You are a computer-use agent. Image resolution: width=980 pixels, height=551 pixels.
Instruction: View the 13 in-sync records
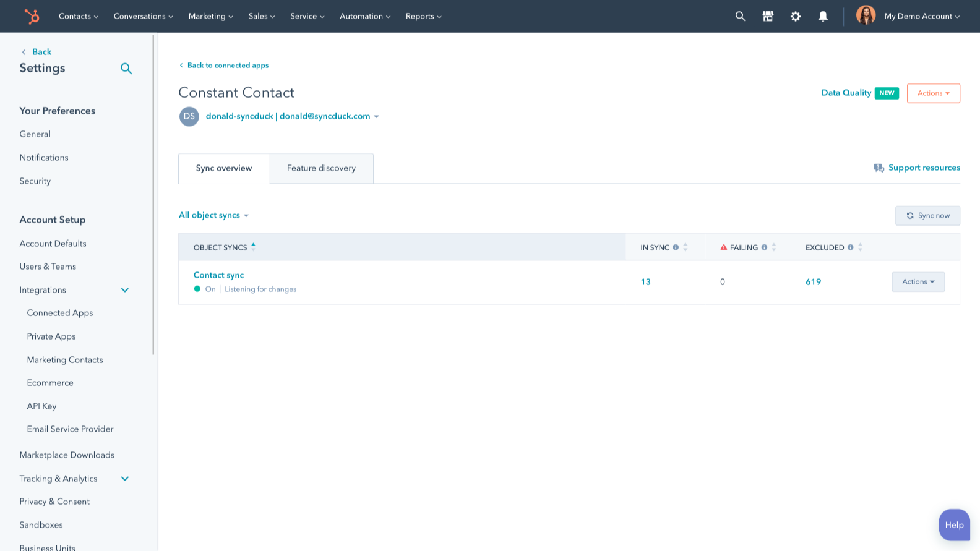coord(645,282)
